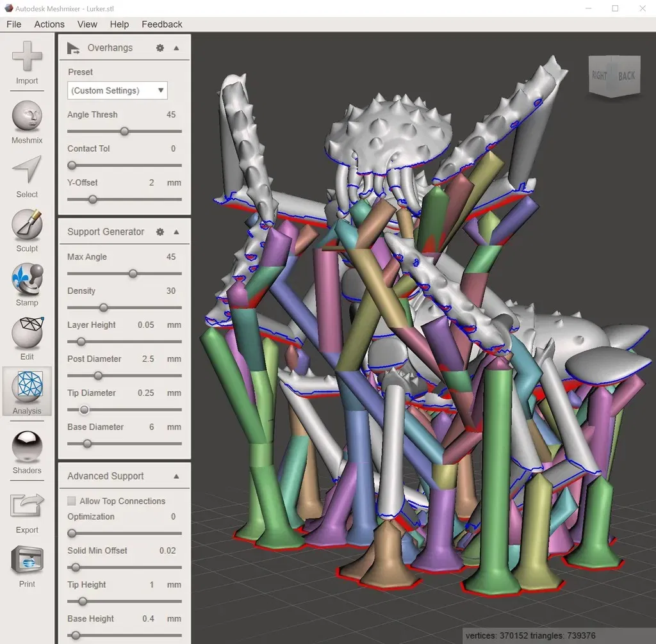Click the Layer Height slider handle
This screenshot has width=656, height=644.
click(81, 342)
